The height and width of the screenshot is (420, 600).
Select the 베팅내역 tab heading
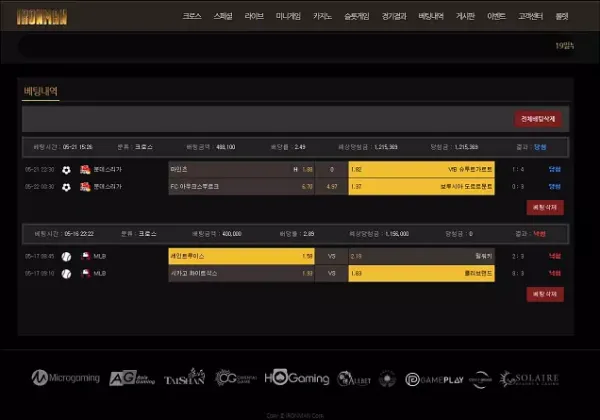tap(41, 91)
